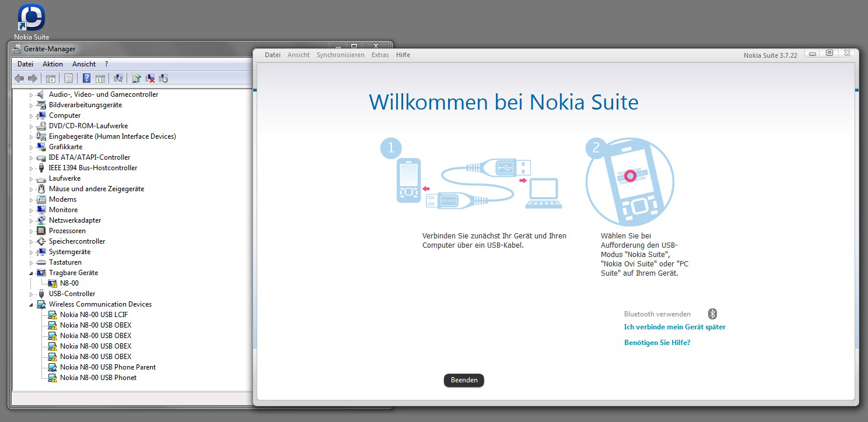Collapse the Tragbare Geräte node
The height and width of the screenshot is (422, 868).
pos(32,273)
